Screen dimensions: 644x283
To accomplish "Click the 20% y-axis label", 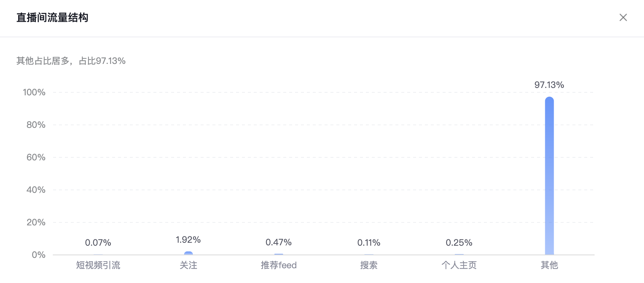I will click(36, 222).
